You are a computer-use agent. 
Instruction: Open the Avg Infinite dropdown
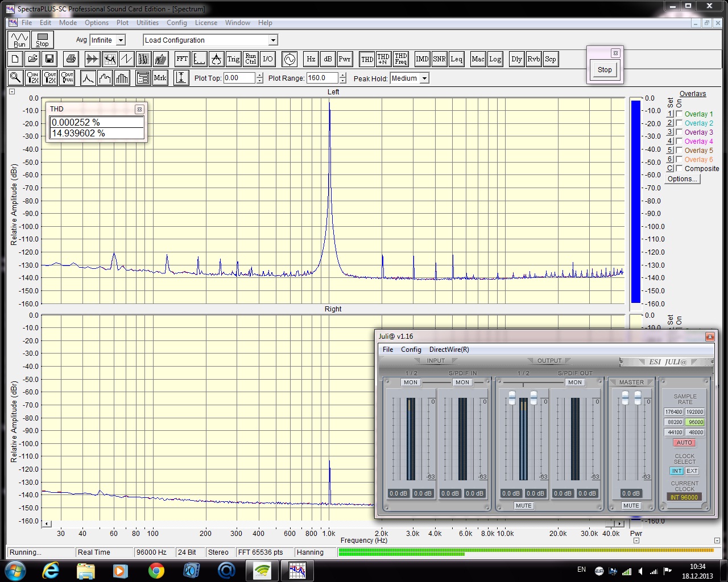click(x=121, y=40)
